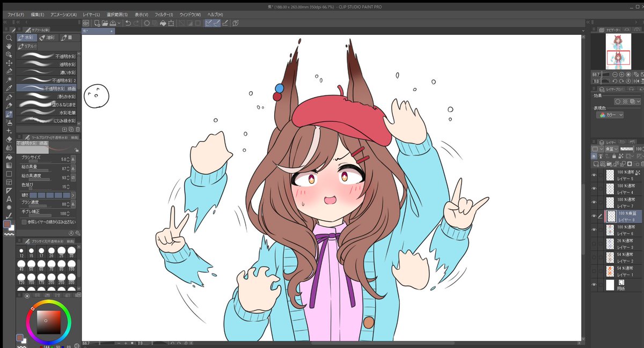644x348 pixels.
Task: Select the active Brush tool
Action: point(9,114)
